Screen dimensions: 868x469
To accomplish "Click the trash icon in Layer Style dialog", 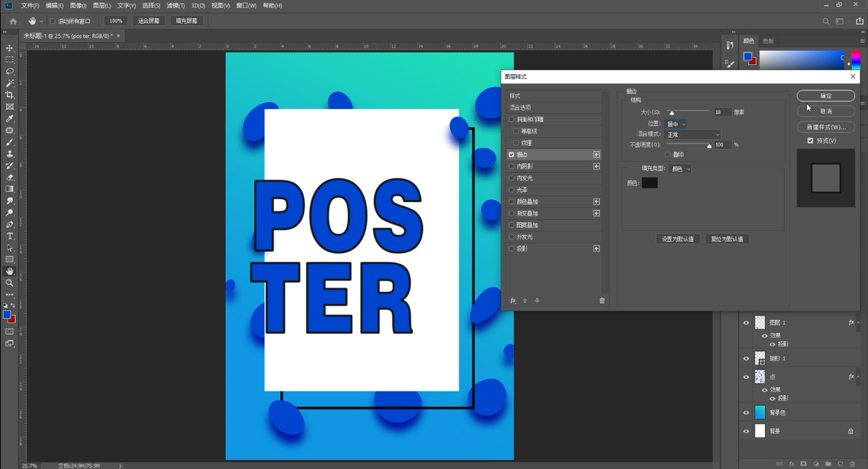I will tap(601, 300).
